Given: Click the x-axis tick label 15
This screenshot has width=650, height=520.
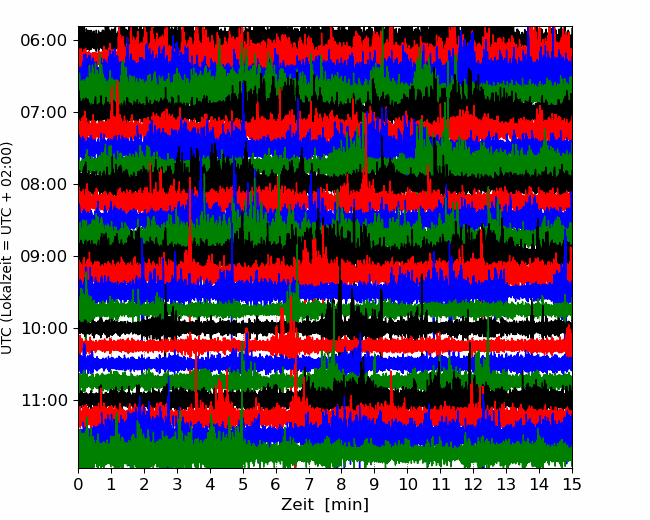Looking at the screenshot, I should [x=572, y=484].
